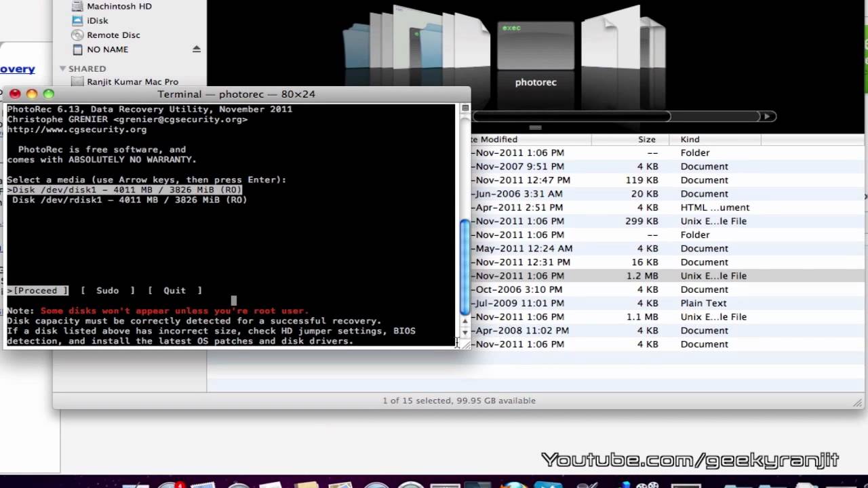
Task: Click the 16 KB size cell
Action: (645, 262)
